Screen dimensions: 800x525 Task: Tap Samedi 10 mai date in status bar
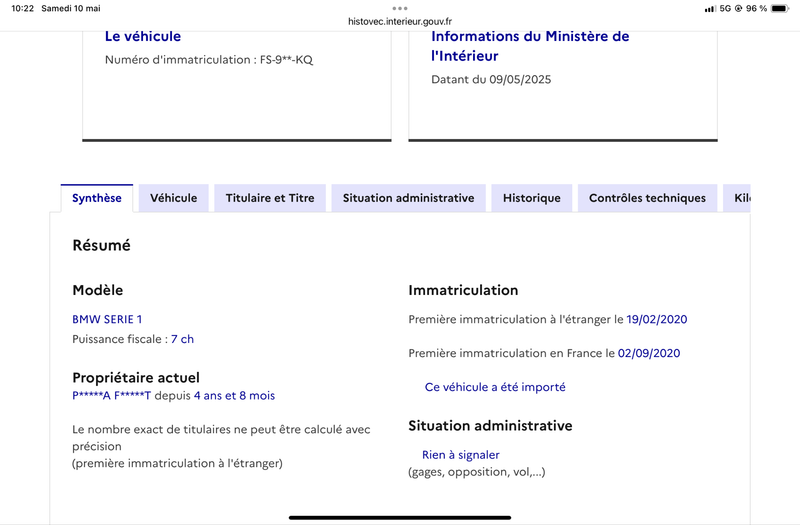point(71,8)
